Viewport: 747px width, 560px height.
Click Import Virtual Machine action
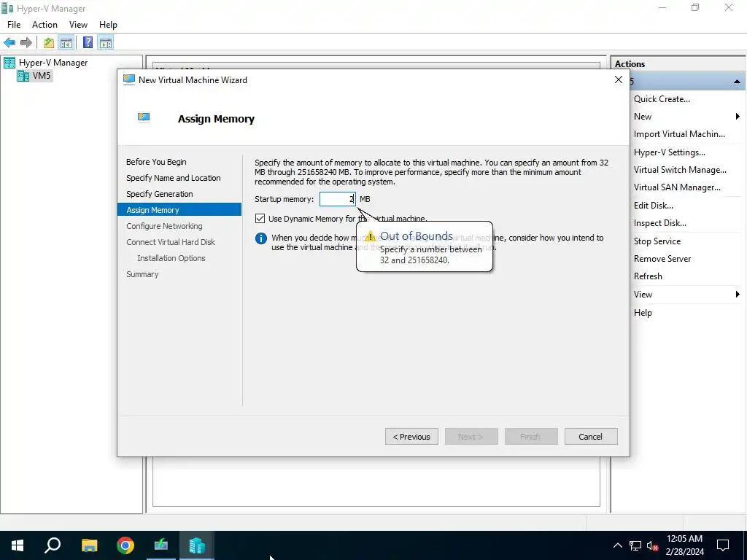679,134
